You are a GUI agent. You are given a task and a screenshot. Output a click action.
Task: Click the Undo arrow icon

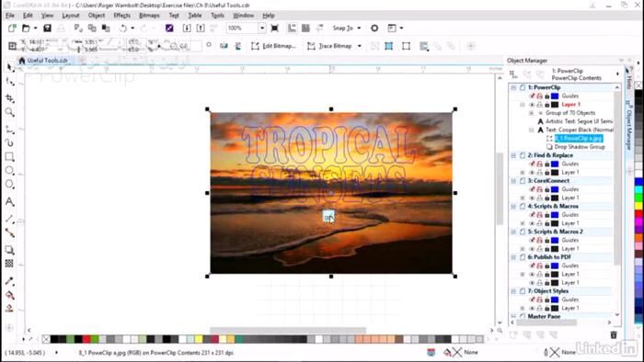[122, 28]
